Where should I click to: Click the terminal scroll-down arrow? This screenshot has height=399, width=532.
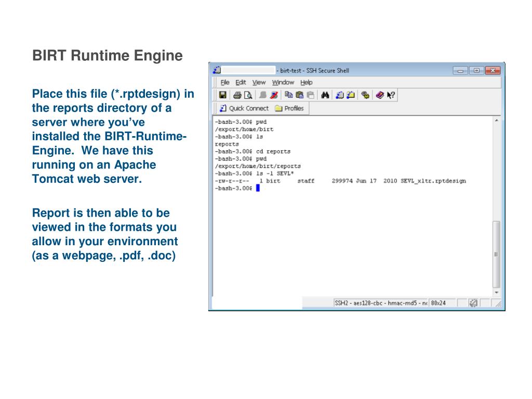496,292
